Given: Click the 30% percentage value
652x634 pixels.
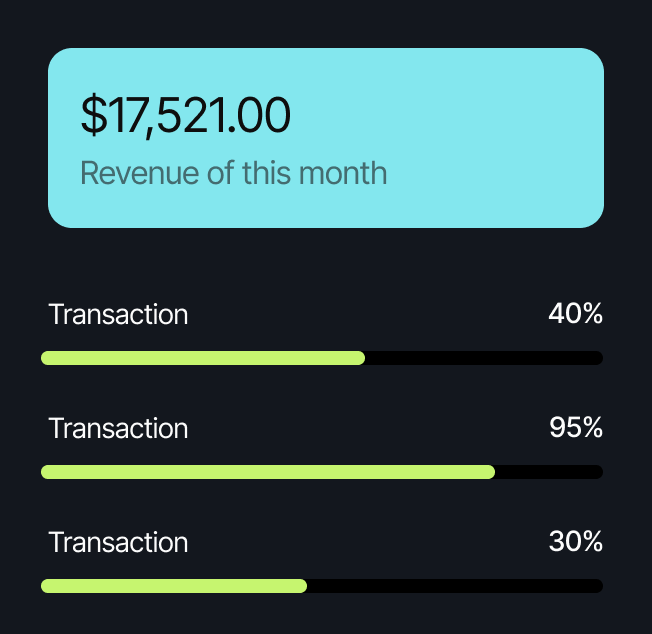Looking at the screenshot, I should tap(575, 543).
